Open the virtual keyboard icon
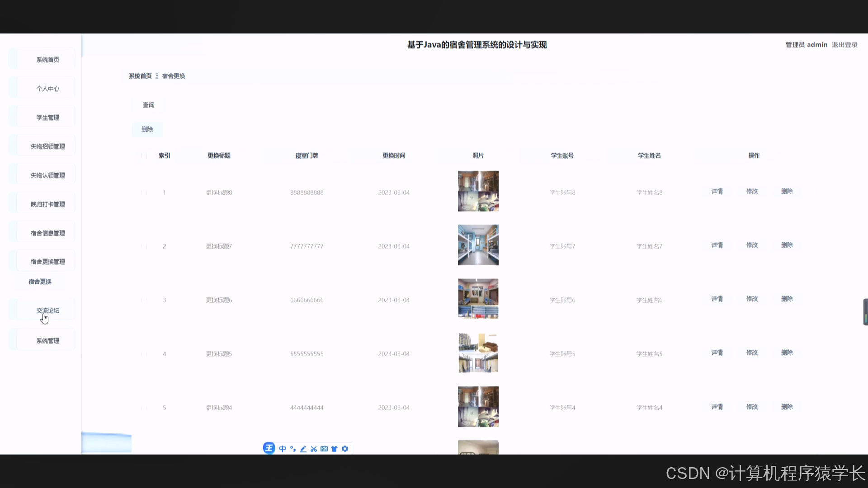The width and height of the screenshot is (868, 488). (324, 448)
